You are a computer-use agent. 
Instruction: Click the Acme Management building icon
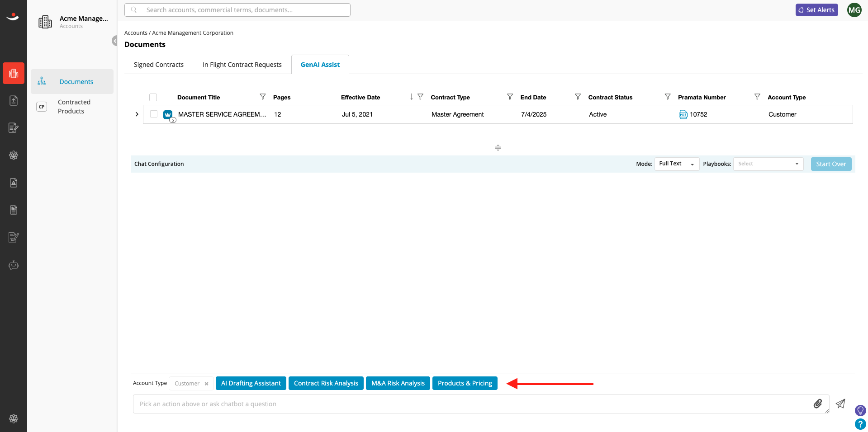pos(45,22)
